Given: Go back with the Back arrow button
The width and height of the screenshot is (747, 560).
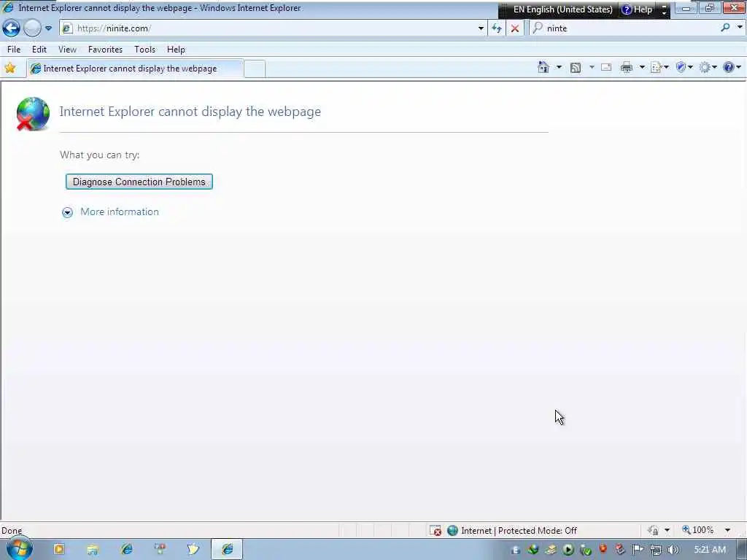Looking at the screenshot, I should (11, 28).
